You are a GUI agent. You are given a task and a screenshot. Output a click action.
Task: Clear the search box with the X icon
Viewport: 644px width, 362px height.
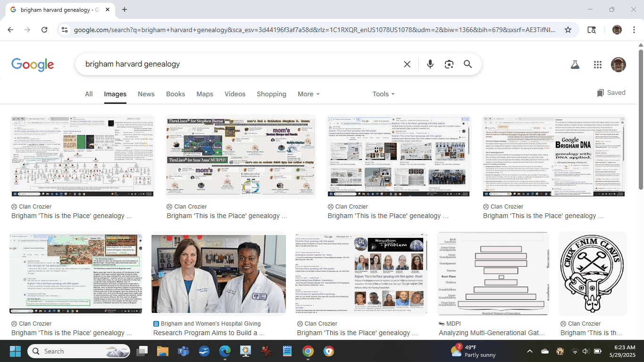click(x=407, y=64)
